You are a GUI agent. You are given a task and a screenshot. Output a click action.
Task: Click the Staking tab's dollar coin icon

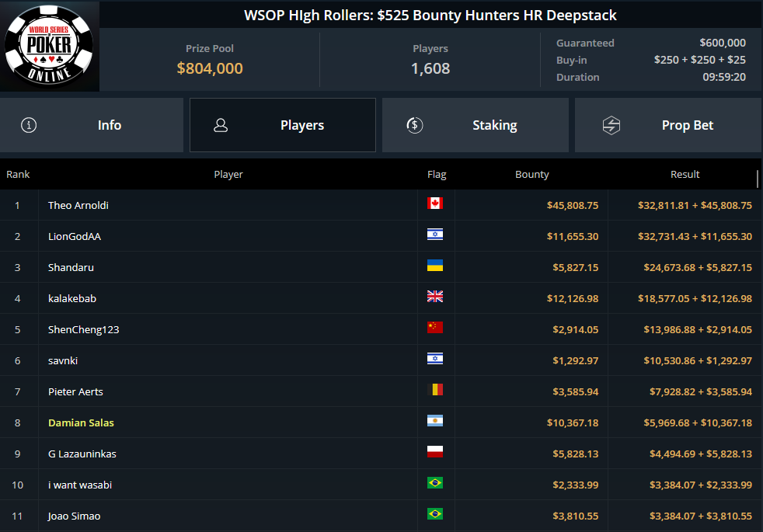click(x=415, y=125)
